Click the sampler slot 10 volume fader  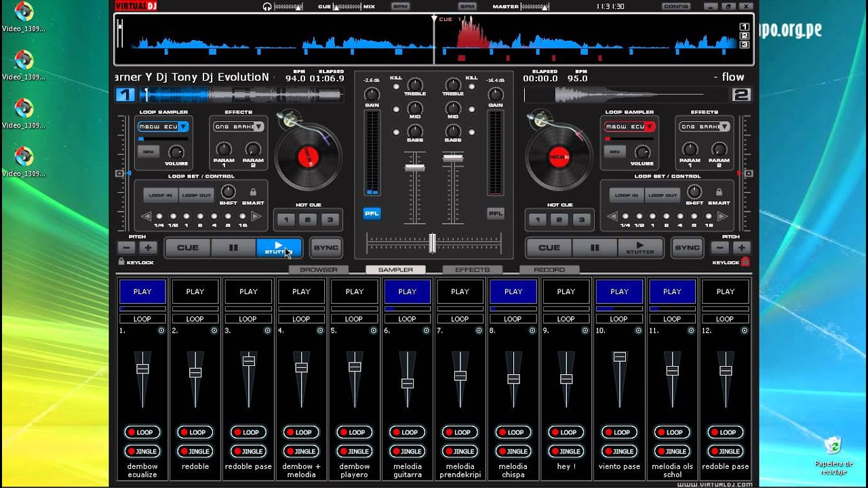click(619, 357)
